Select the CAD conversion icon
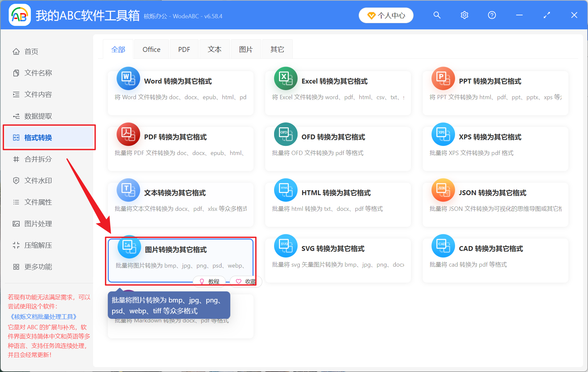Viewport: 588px width, 372px height. (x=443, y=246)
